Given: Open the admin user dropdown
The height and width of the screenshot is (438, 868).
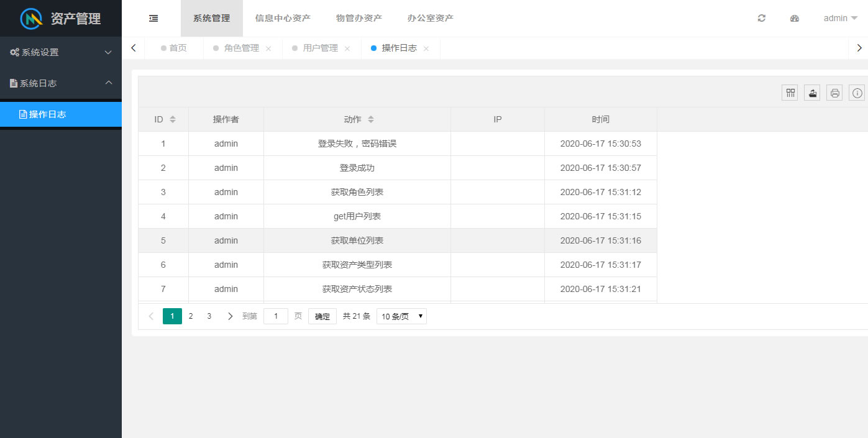Looking at the screenshot, I should tap(840, 19).
